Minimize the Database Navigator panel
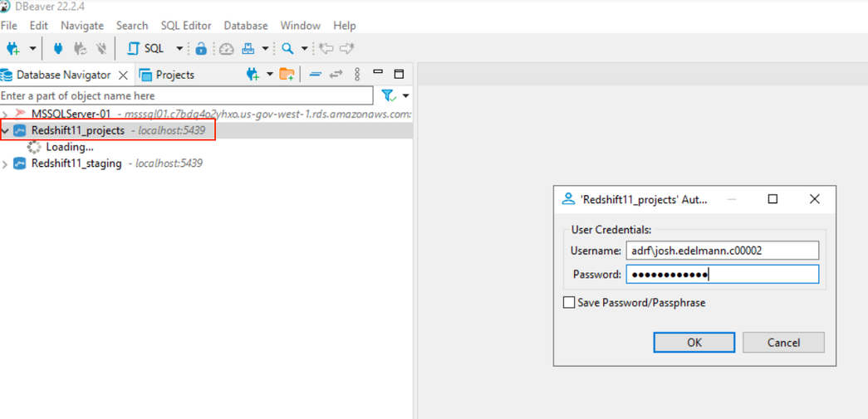 pyautogui.click(x=378, y=72)
